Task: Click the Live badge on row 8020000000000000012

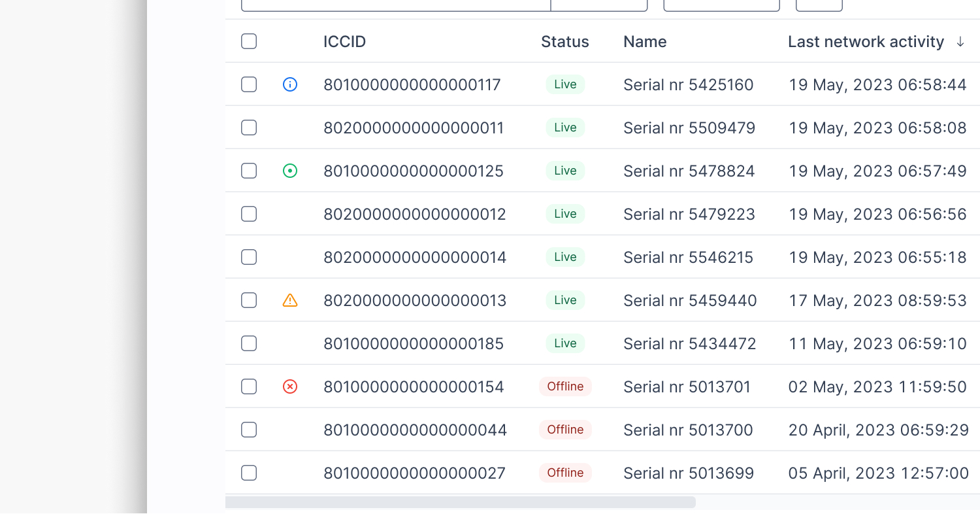Action: (x=565, y=214)
